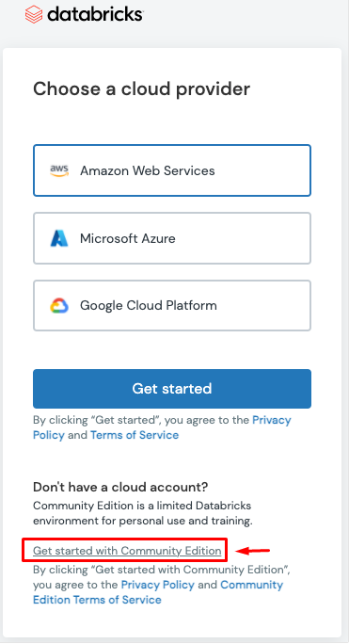Open the Terms of Service link
The height and width of the screenshot is (644, 349).
[x=135, y=435]
